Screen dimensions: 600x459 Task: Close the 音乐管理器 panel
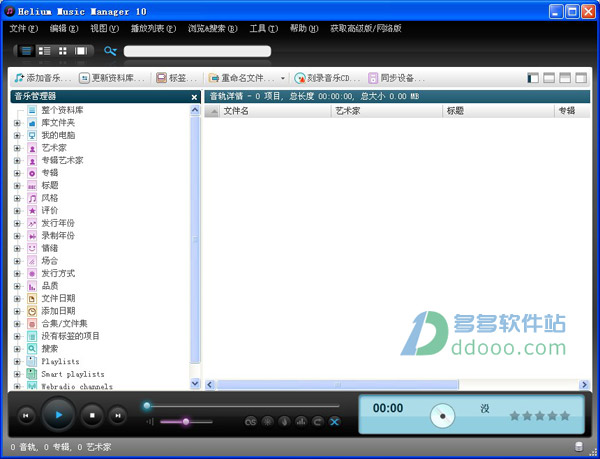pyautogui.click(x=194, y=97)
